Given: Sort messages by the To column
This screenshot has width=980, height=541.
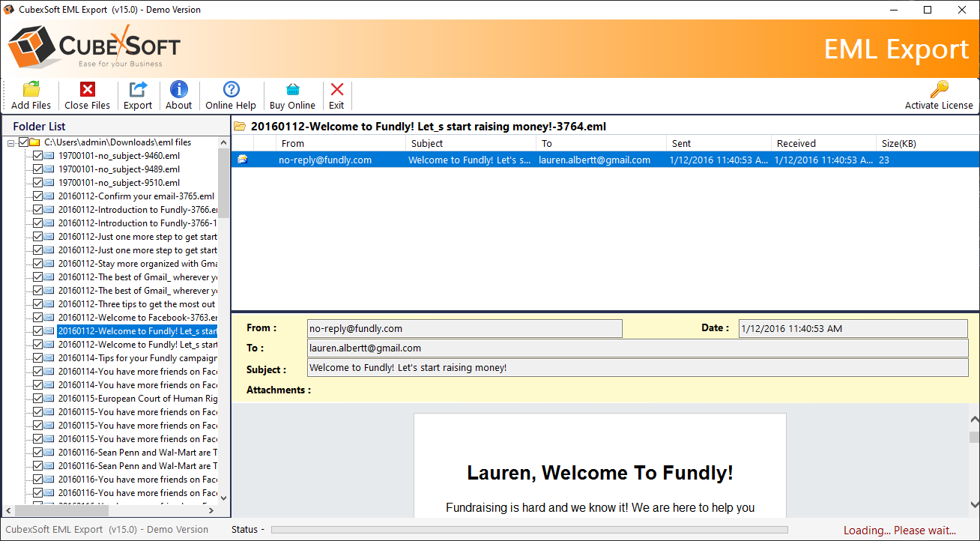Looking at the screenshot, I should click(601, 143).
